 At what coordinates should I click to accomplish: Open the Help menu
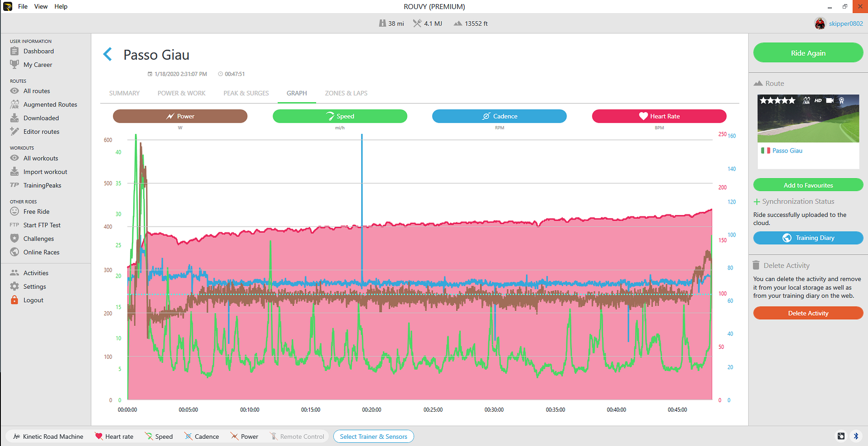(61, 6)
